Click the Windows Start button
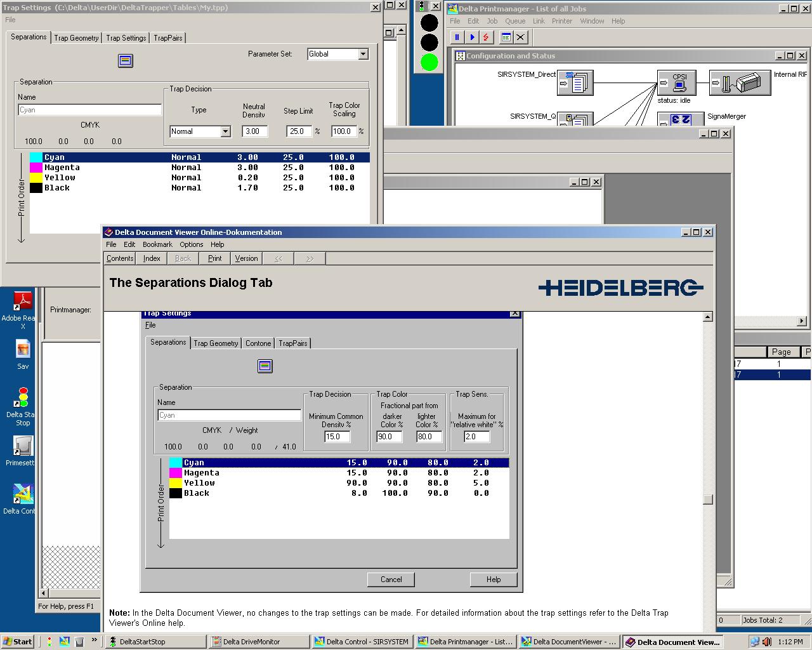This screenshot has width=812, height=650. tap(18, 642)
